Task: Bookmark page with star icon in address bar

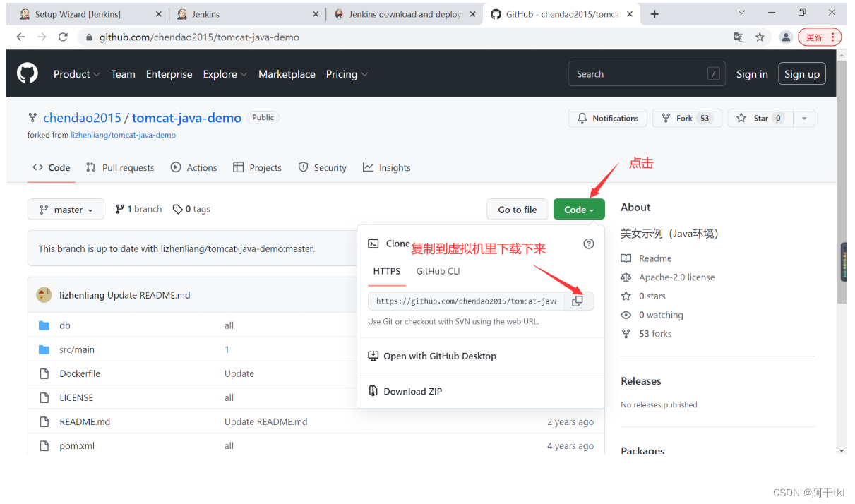Action: coord(760,37)
